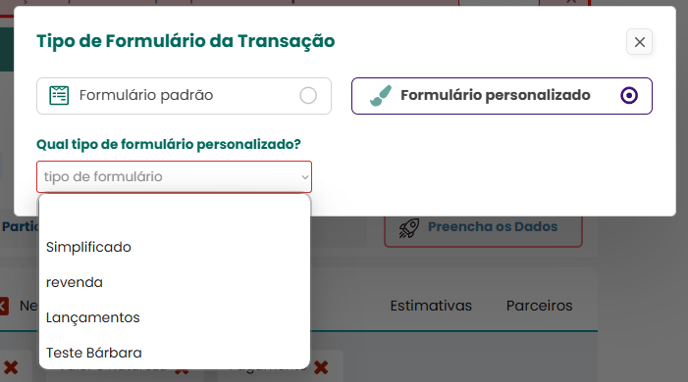Screen dimensions: 688x382
Task: Open the tipo de formulário dropdown
Action: (x=174, y=177)
